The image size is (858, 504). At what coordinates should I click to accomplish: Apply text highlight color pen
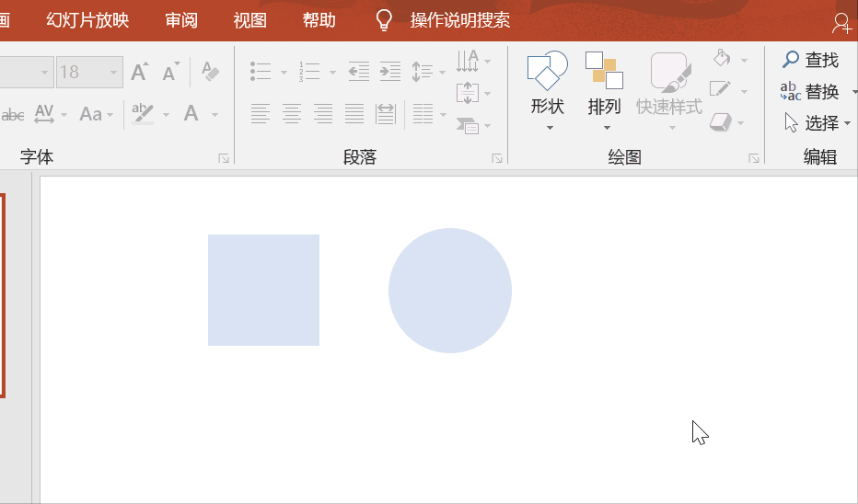143,114
